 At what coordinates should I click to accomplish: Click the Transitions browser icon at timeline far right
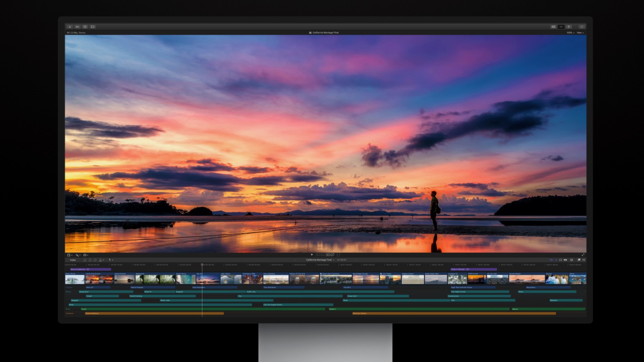coord(584,260)
